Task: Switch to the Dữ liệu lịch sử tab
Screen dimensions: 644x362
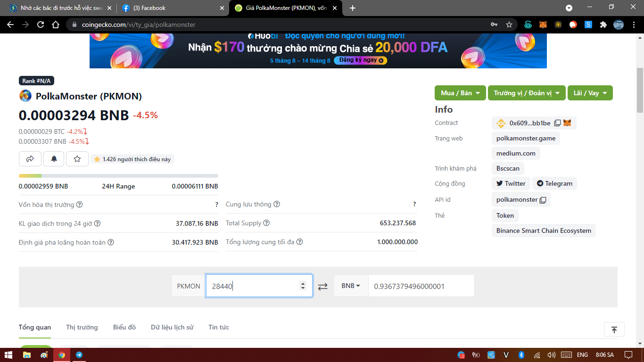Action: point(172,327)
